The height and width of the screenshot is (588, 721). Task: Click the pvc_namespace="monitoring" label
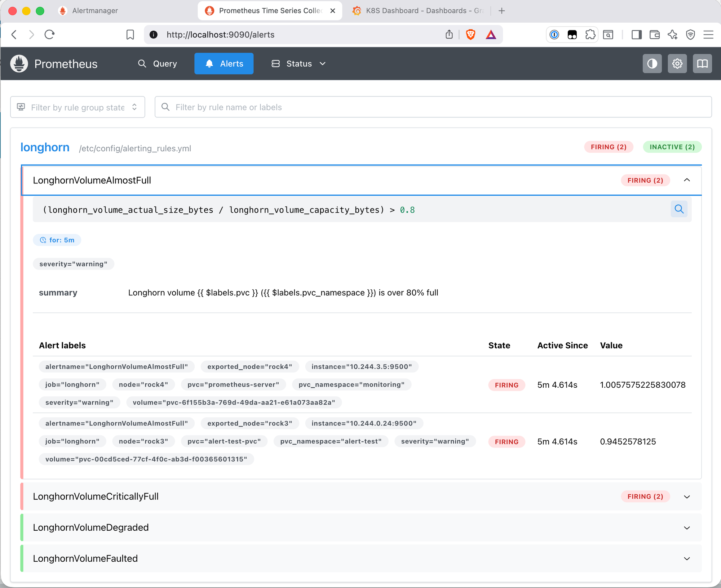coord(351,384)
